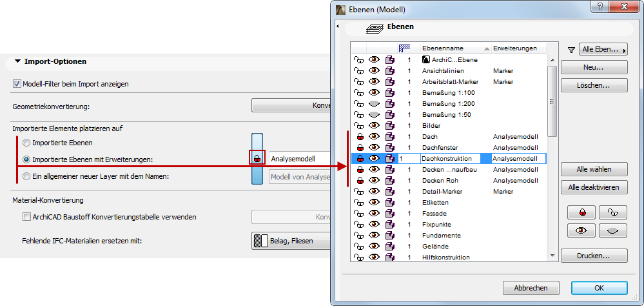
Task: Click the Abbrechen button
Action: [x=531, y=289]
